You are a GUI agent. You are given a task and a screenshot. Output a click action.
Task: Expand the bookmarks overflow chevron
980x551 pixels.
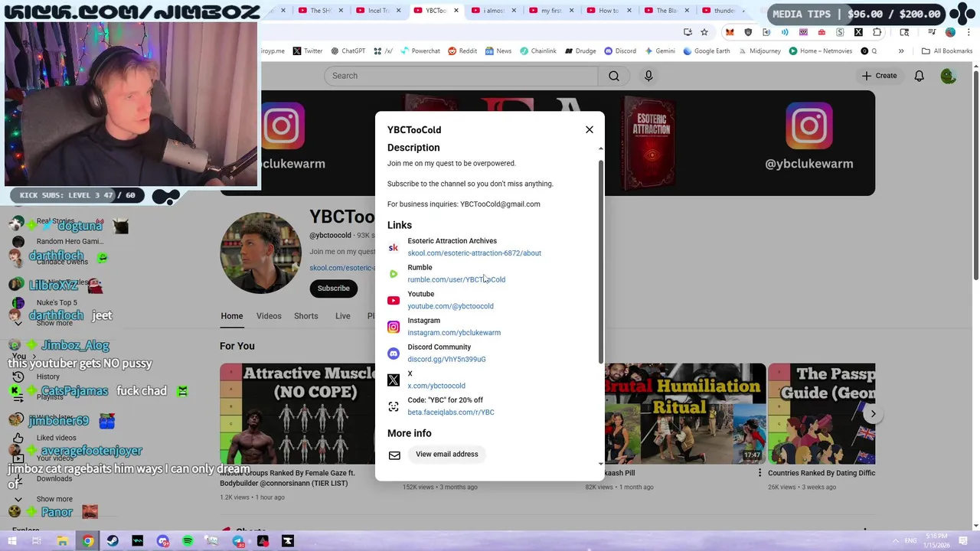pos(901,51)
